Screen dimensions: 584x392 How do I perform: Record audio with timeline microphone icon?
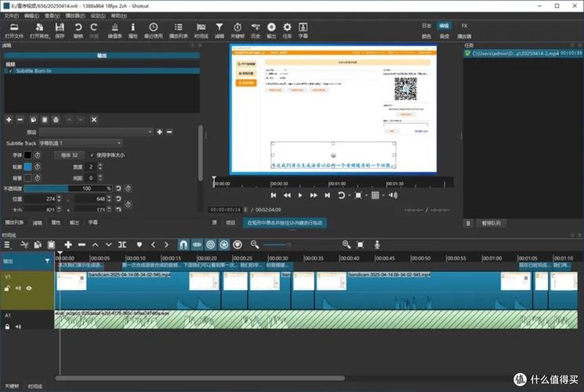(x=377, y=245)
